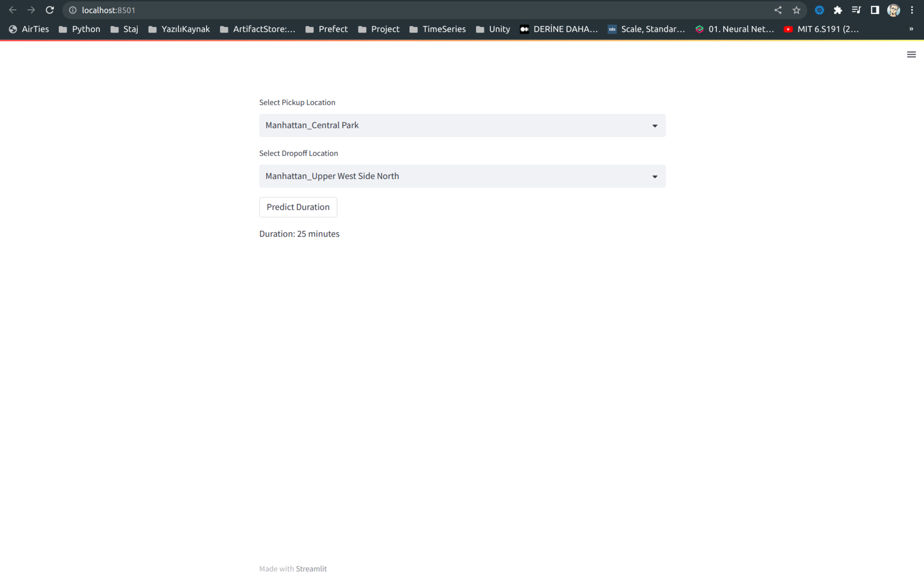The image size is (924, 579).
Task: Open the side panel icon
Action: pos(875,10)
